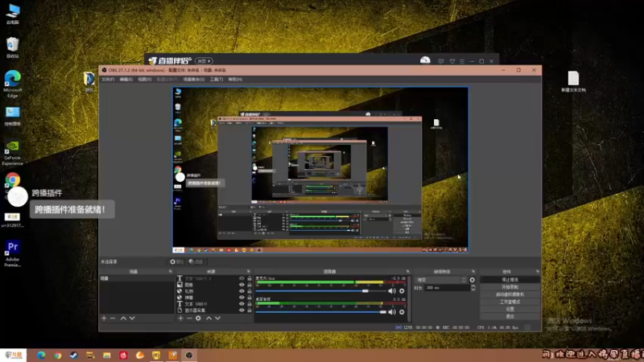Remove selected source with the minus icon
The image size is (644, 362).
[x=189, y=318]
